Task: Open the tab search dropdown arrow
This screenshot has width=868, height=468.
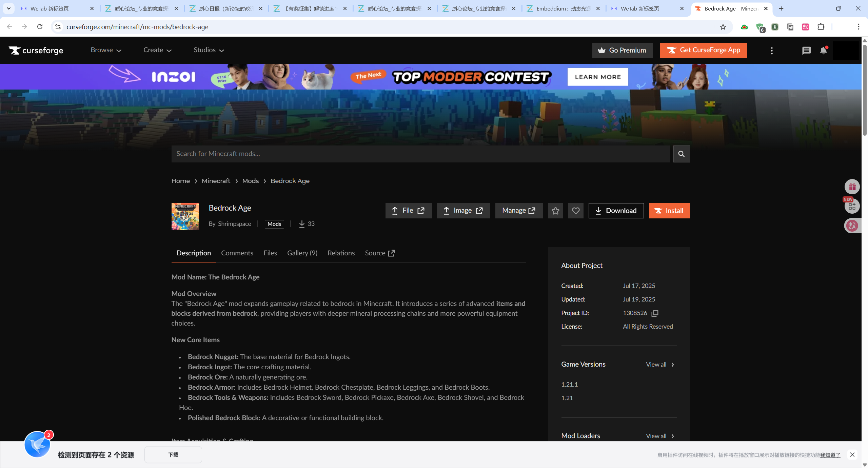Action: click(x=9, y=8)
